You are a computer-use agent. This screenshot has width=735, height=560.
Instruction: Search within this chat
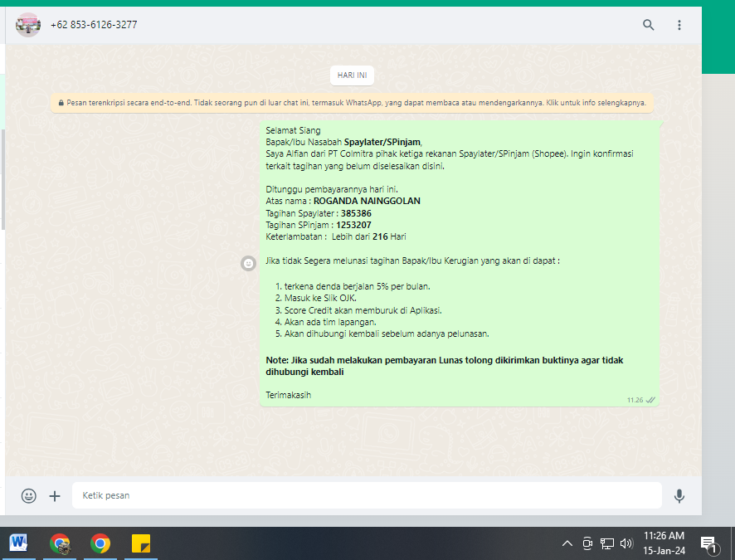[x=648, y=25]
